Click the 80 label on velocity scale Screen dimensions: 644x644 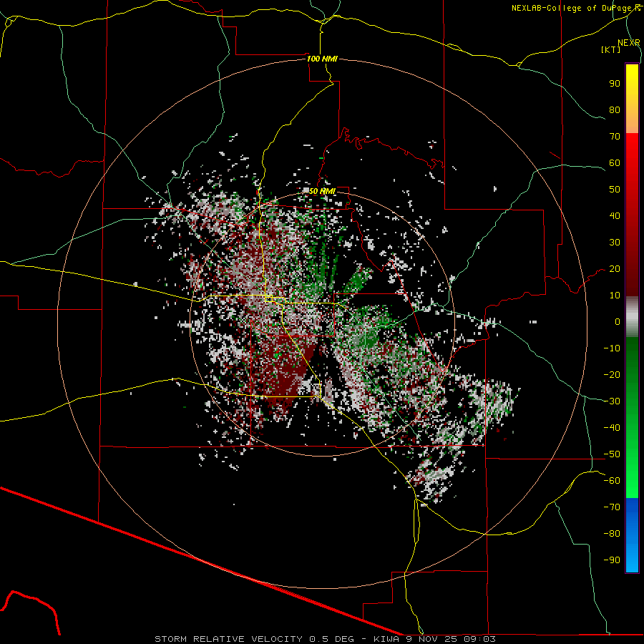pyautogui.click(x=615, y=109)
